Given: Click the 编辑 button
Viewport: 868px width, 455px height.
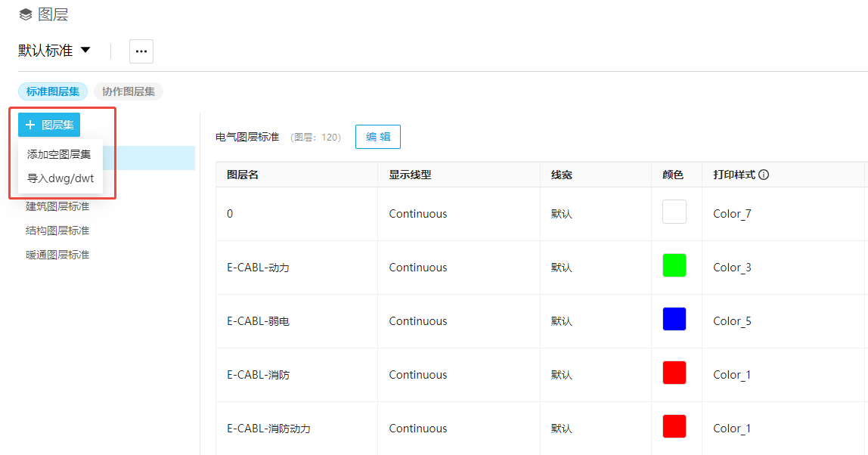Looking at the screenshot, I should pos(378,137).
